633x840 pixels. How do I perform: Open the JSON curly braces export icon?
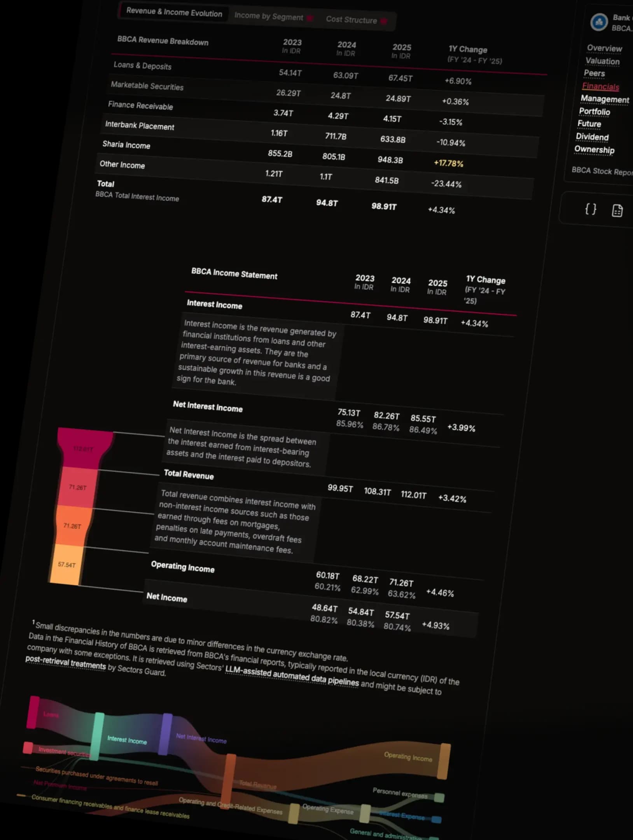coord(591,209)
